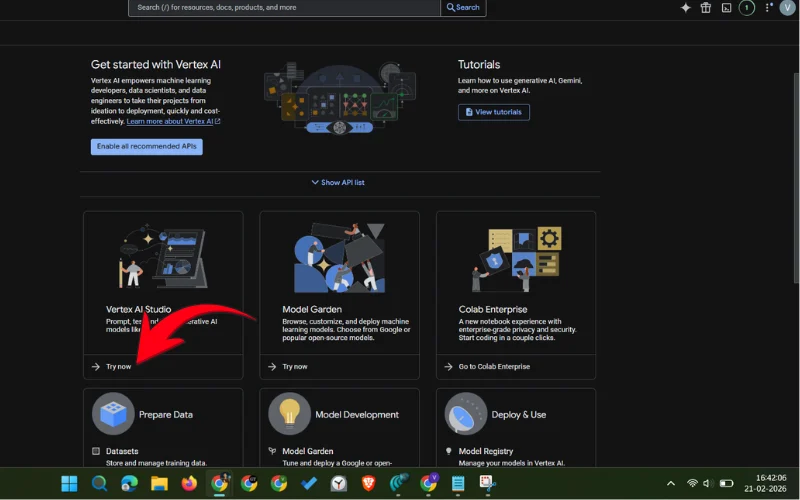Open the gift free trial icon
The height and width of the screenshot is (500, 800).
click(x=706, y=8)
